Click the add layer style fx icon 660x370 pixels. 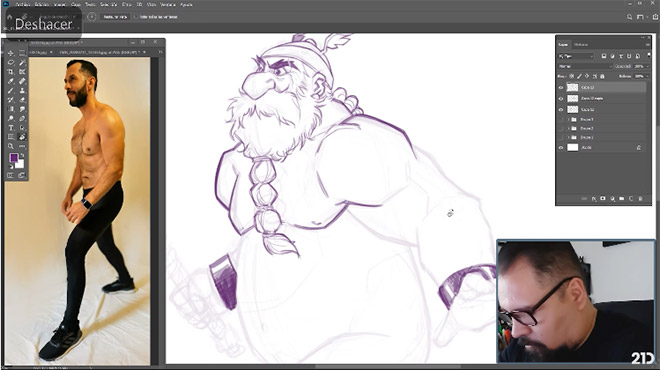tap(593, 198)
